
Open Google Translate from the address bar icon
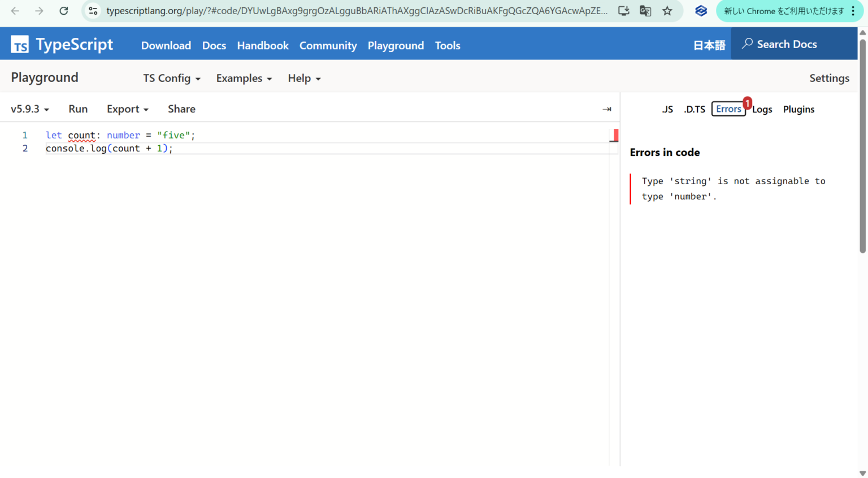(645, 11)
